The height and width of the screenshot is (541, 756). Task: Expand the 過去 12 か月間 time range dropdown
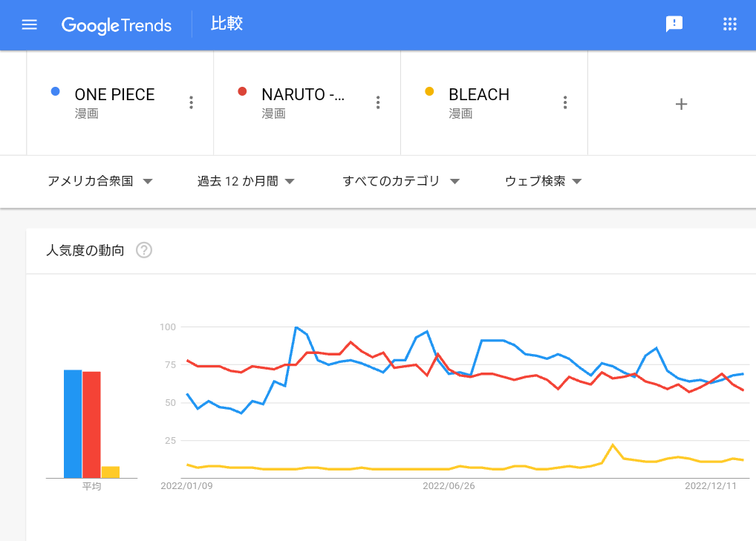246,181
